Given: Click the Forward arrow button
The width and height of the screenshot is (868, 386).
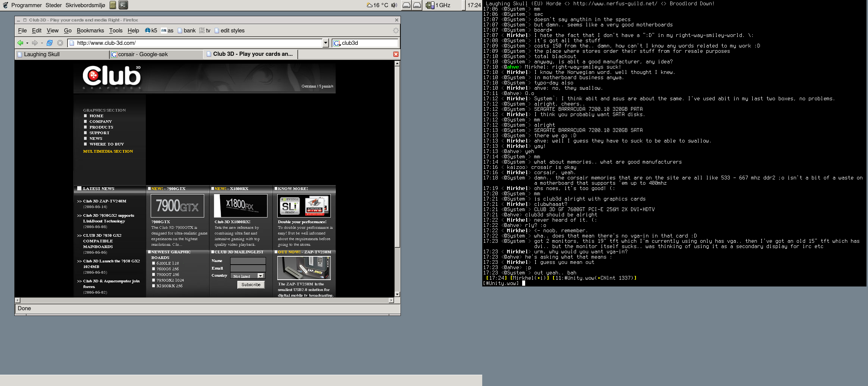Looking at the screenshot, I should (35, 43).
